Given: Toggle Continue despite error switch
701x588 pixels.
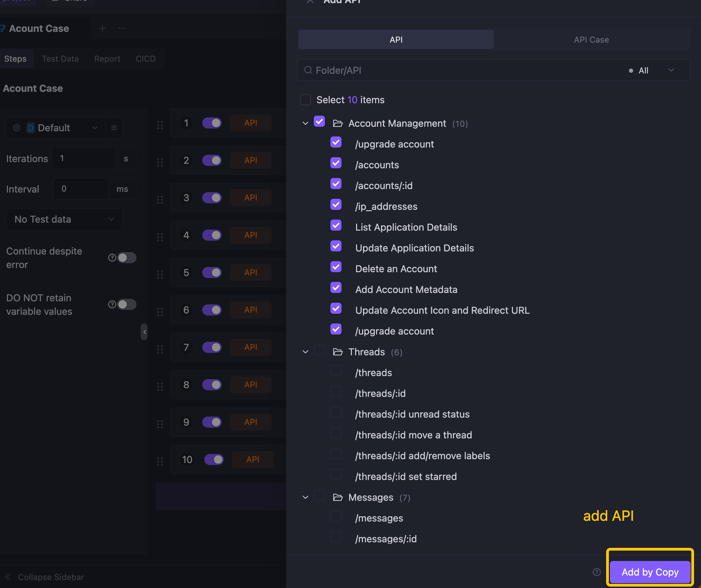Looking at the screenshot, I should [x=127, y=257].
